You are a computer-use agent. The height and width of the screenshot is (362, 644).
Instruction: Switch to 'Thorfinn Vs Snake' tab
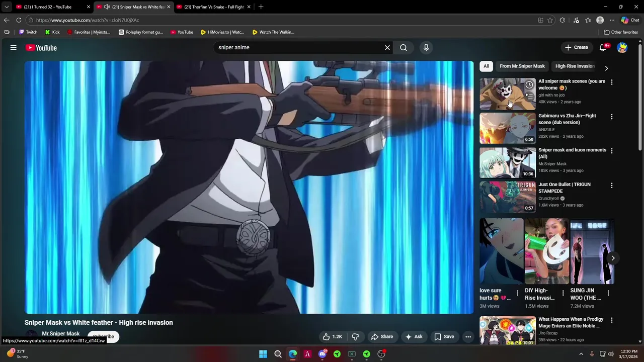click(214, 7)
